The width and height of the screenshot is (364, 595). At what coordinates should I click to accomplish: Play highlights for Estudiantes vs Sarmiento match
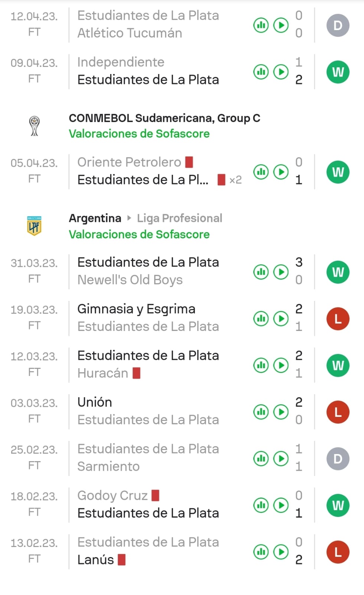click(281, 458)
